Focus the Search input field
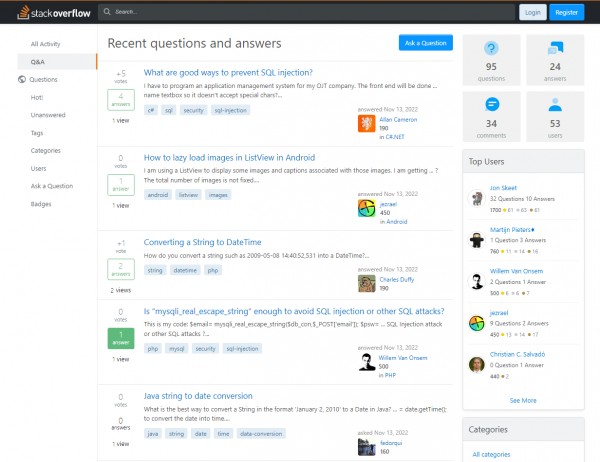 pyautogui.click(x=300, y=12)
